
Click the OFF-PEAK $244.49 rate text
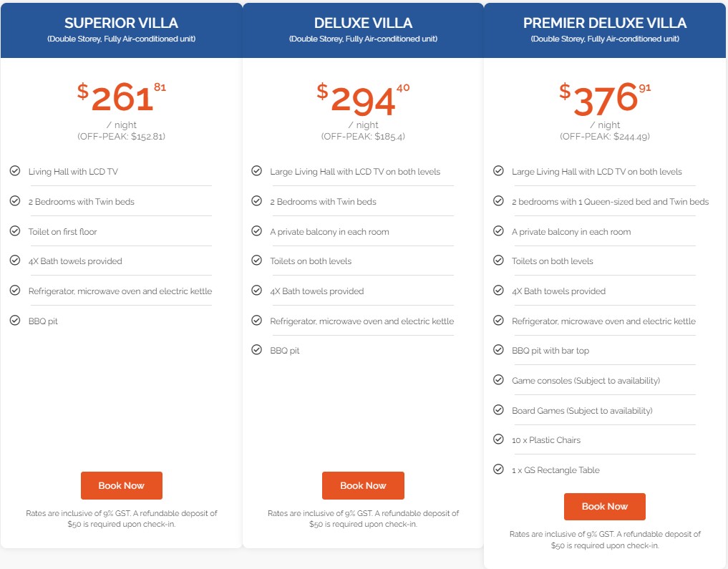(x=605, y=137)
